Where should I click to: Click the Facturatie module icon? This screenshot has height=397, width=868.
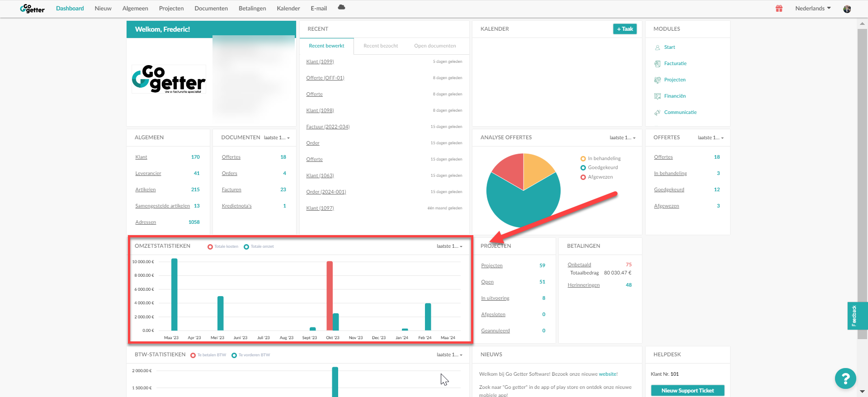[657, 64]
